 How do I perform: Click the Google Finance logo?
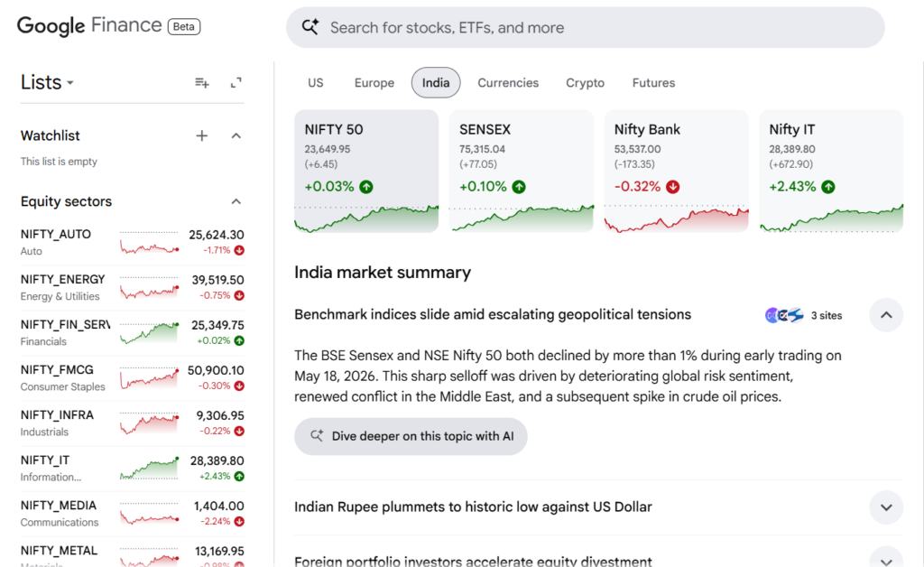click(89, 26)
